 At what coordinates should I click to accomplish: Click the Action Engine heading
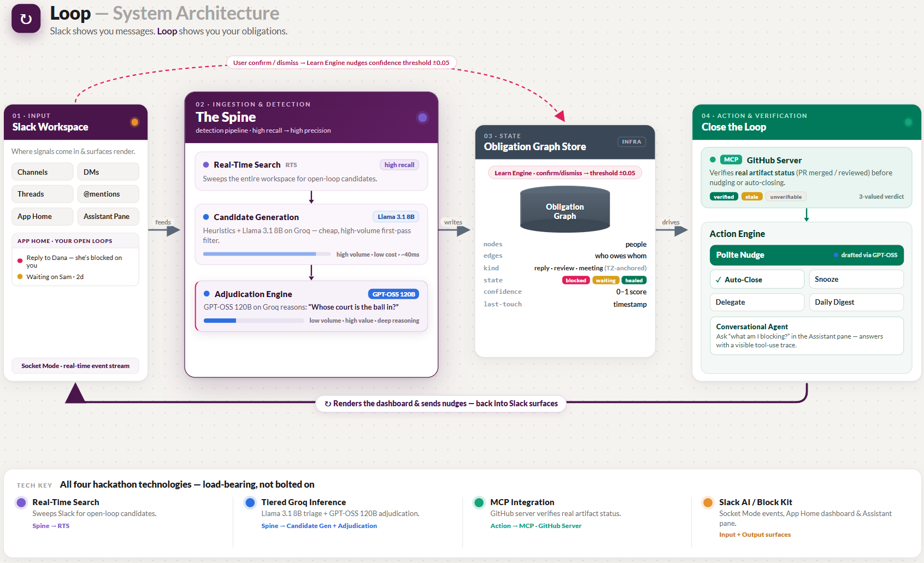coord(737,234)
